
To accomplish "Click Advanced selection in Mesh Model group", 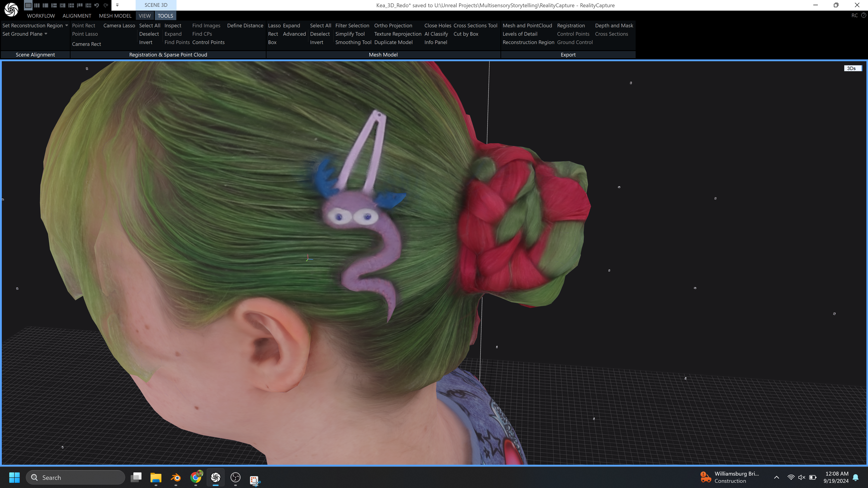I will click(x=295, y=34).
